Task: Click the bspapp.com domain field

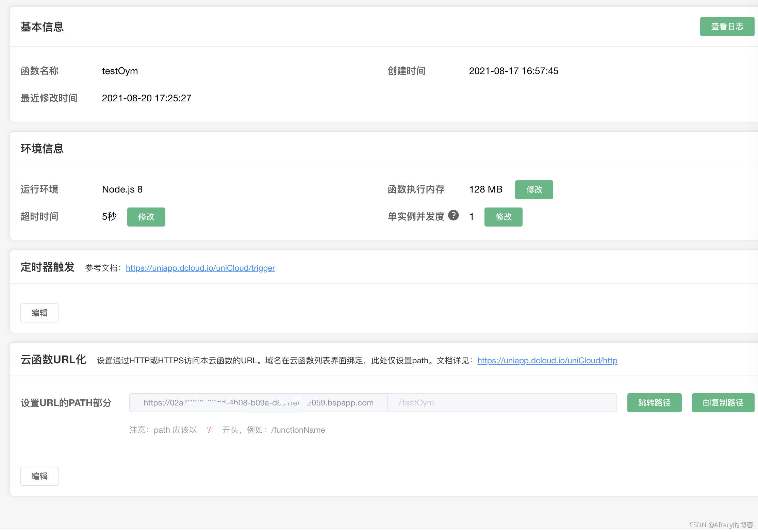Action: point(258,403)
